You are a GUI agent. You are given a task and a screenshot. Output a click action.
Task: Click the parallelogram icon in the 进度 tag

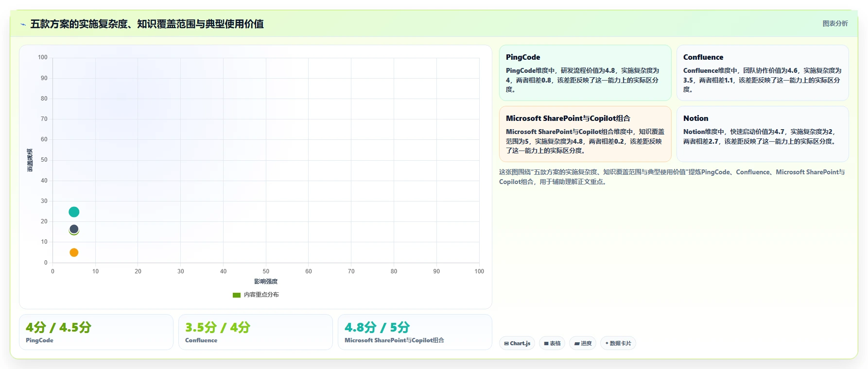click(577, 343)
